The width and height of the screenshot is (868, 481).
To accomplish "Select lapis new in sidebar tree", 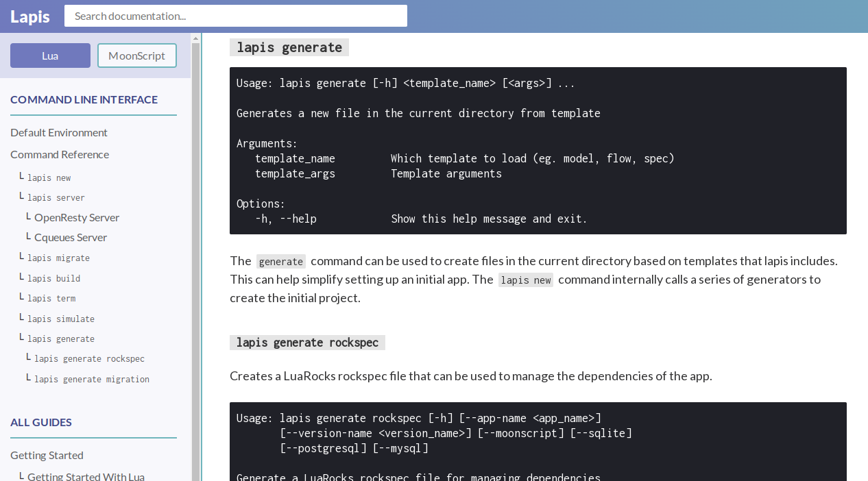I will point(49,177).
